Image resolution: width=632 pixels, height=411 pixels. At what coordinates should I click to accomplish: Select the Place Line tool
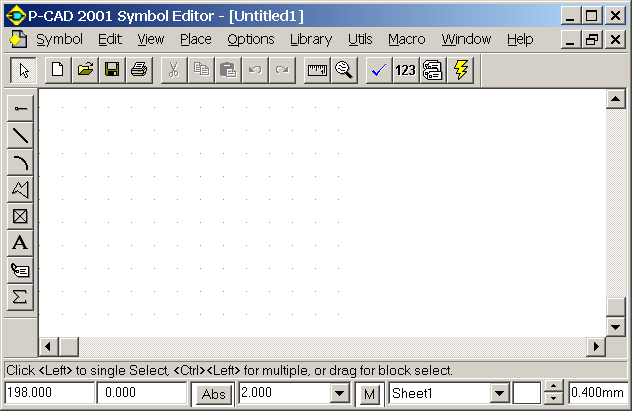[20, 135]
